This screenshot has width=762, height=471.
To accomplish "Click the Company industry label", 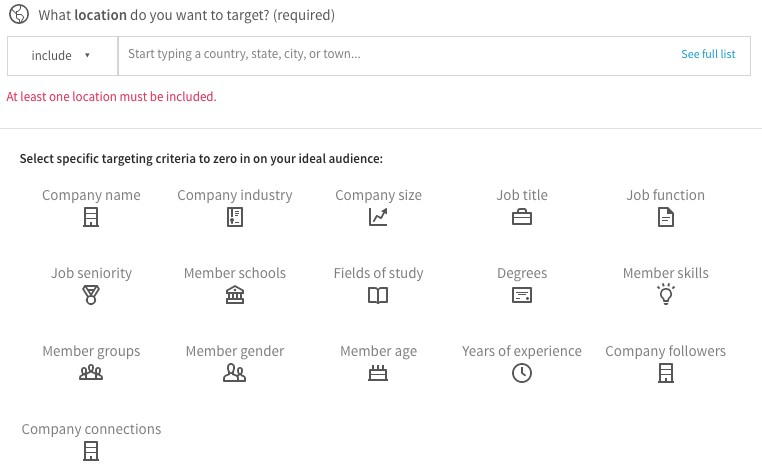I will pyautogui.click(x=235, y=195).
